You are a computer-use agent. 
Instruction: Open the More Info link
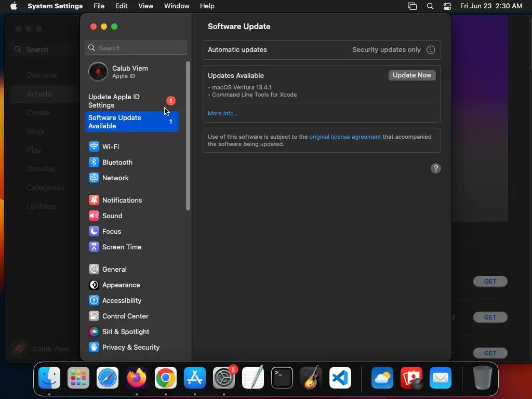(x=222, y=113)
